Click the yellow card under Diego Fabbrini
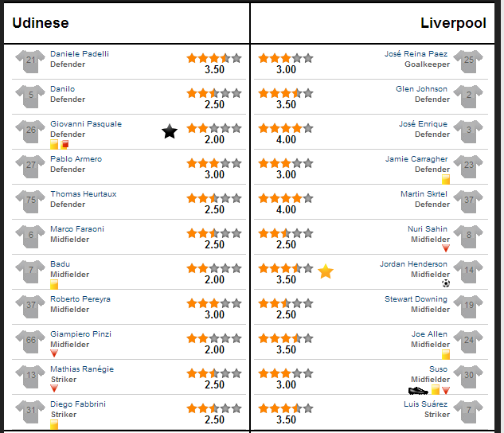The height and width of the screenshot is (433, 504). click(54, 424)
